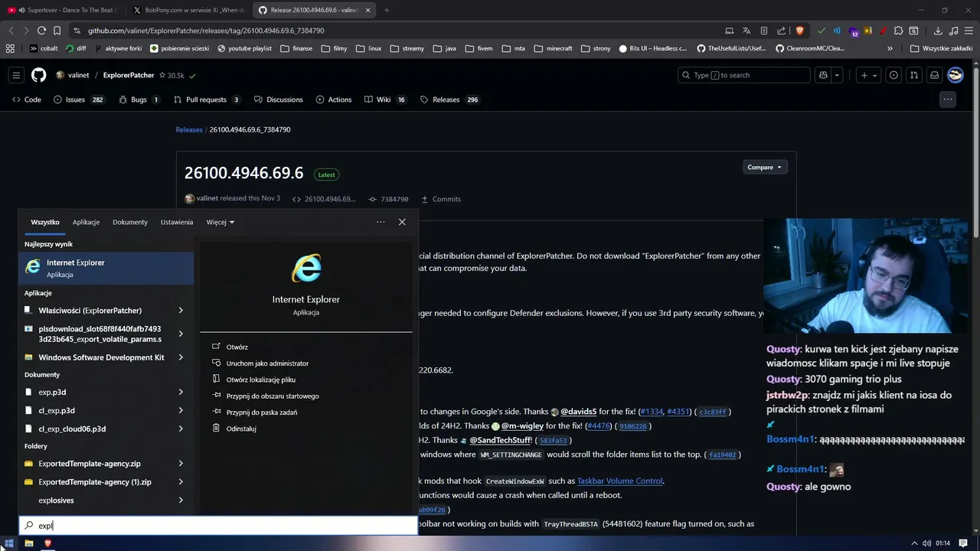
Task: Open the repository Issues tab
Action: click(x=79, y=99)
